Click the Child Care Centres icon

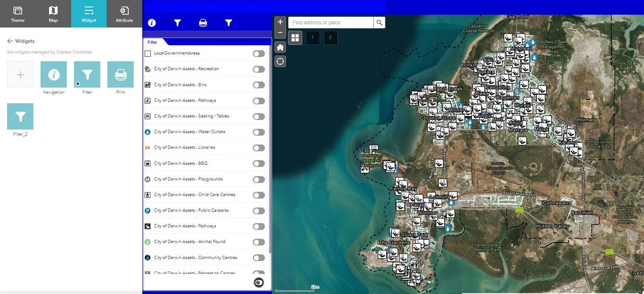(148, 195)
